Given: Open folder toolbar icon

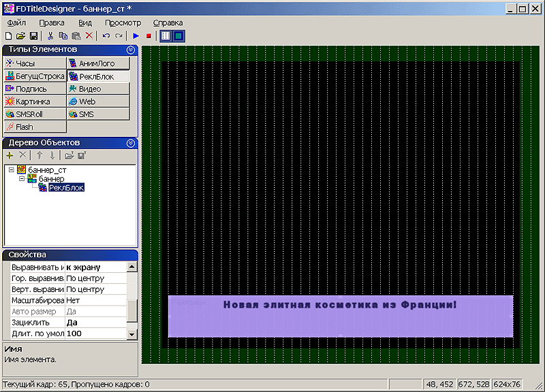Looking at the screenshot, I should pyautogui.click(x=21, y=36).
